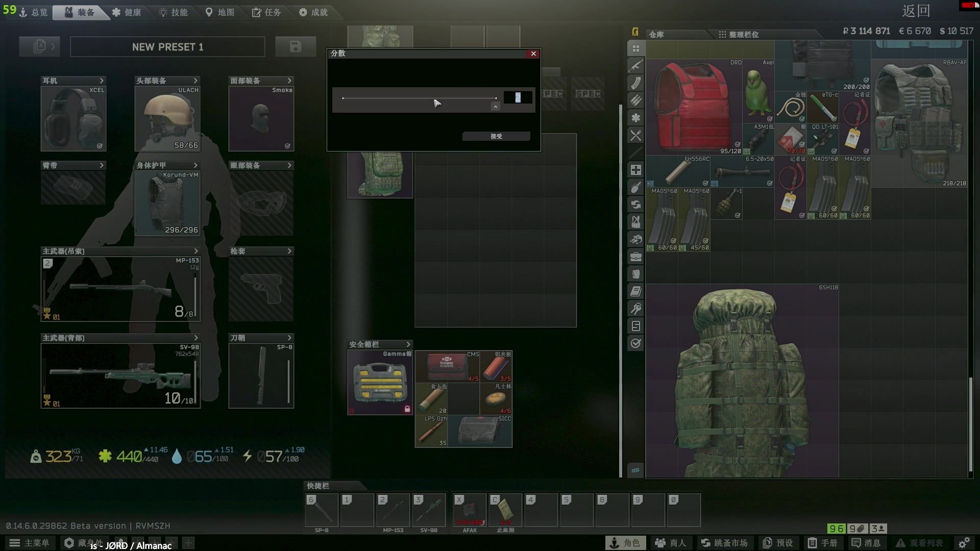Filter stash by grenades icon

[635, 187]
